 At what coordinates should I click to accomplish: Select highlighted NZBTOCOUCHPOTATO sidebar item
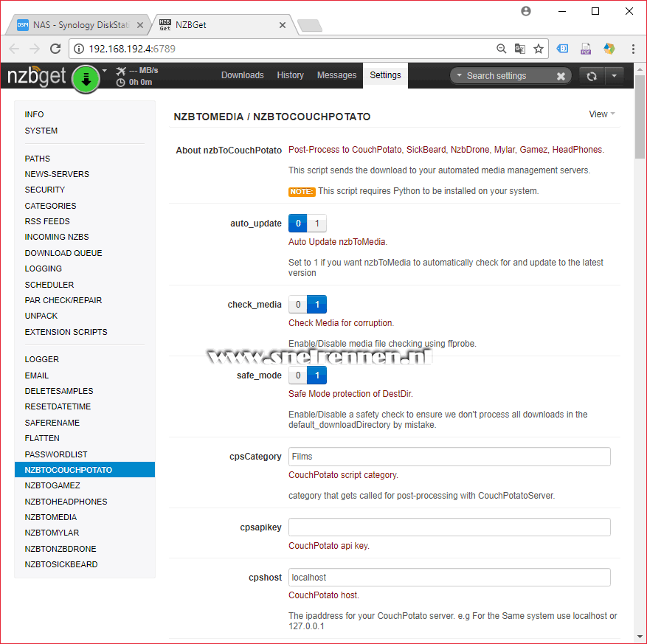click(85, 469)
